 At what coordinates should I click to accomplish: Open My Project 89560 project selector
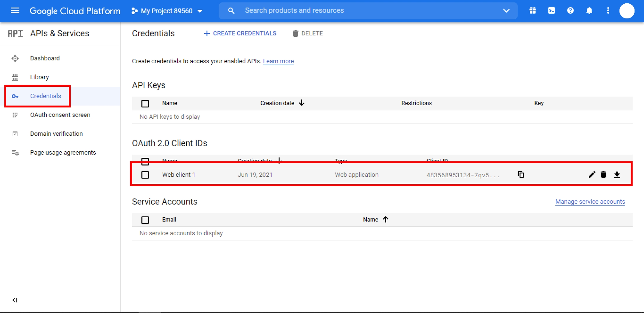[x=167, y=11]
